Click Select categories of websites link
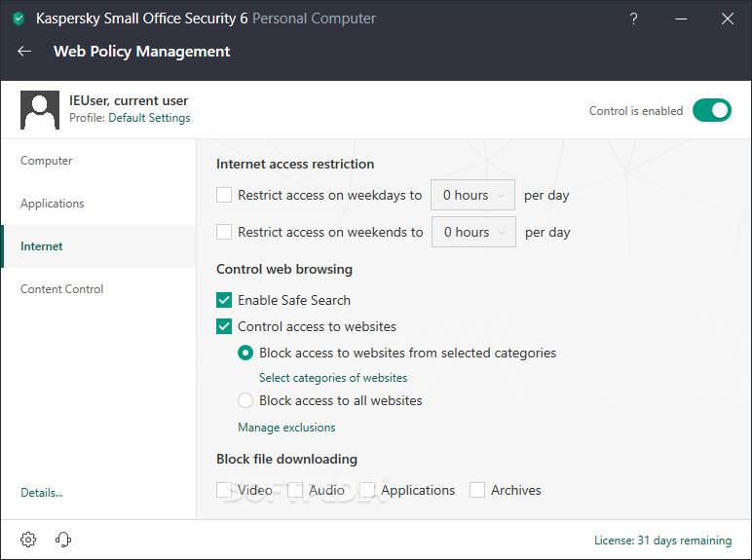752x560 pixels. tap(333, 378)
